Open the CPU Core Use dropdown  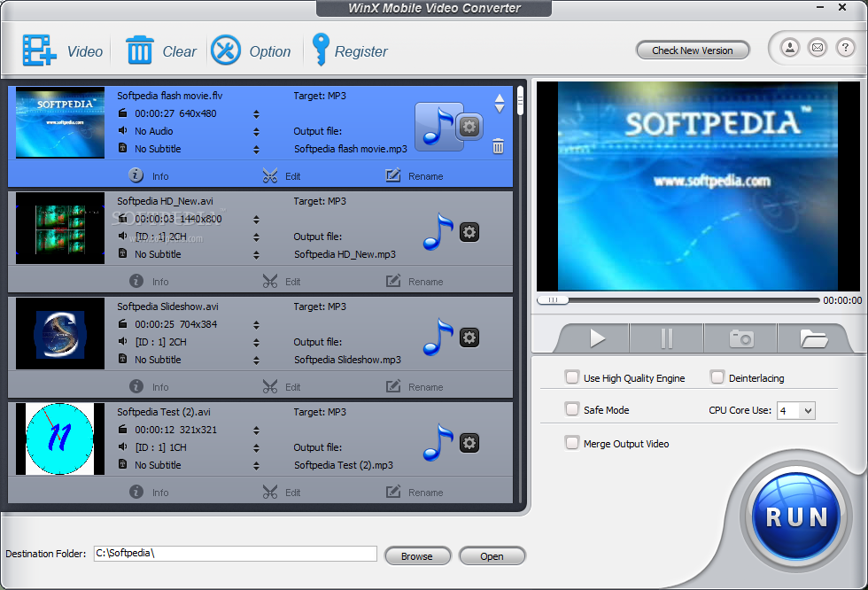click(796, 411)
